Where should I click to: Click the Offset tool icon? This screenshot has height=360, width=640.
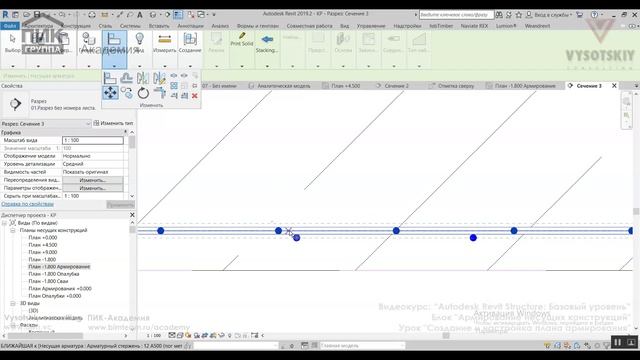click(127, 78)
